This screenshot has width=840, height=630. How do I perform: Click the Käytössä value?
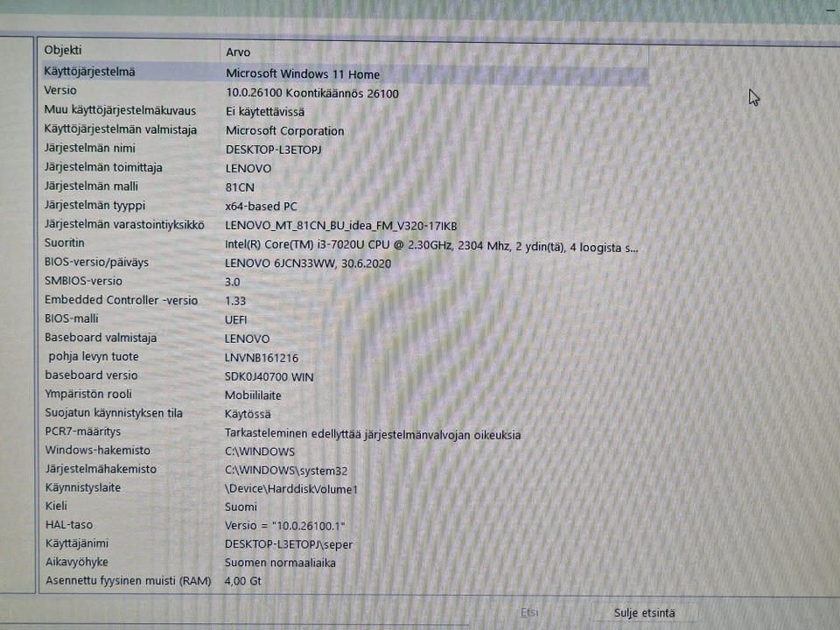[x=248, y=414]
